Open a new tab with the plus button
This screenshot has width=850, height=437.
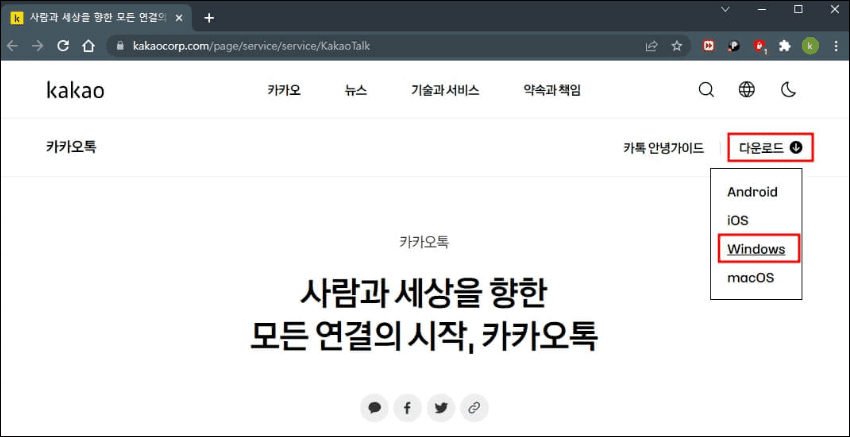209,18
